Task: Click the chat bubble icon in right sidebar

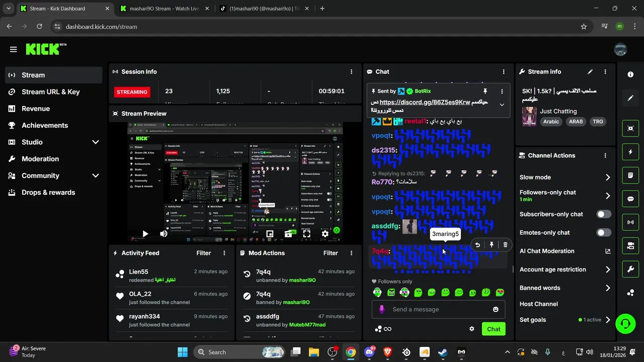Action: pyautogui.click(x=630, y=199)
